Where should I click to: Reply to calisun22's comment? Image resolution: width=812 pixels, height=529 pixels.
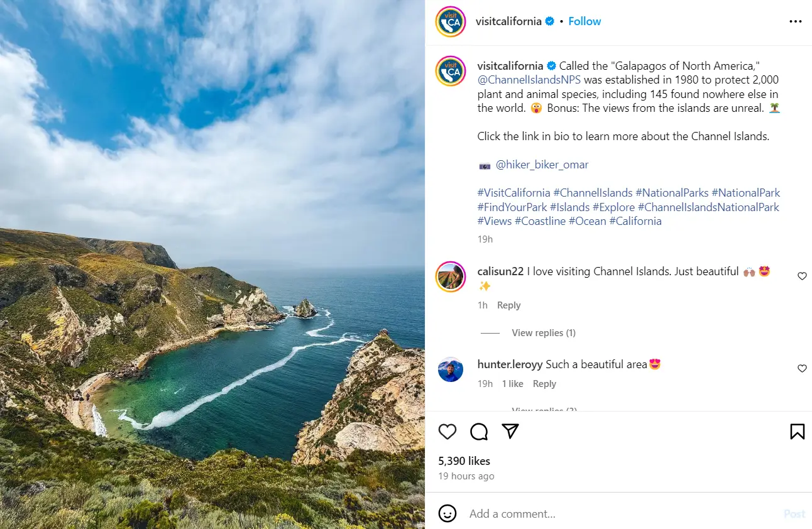pyautogui.click(x=508, y=305)
